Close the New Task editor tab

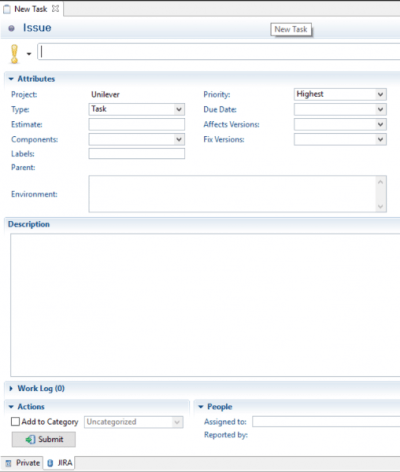pos(55,9)
